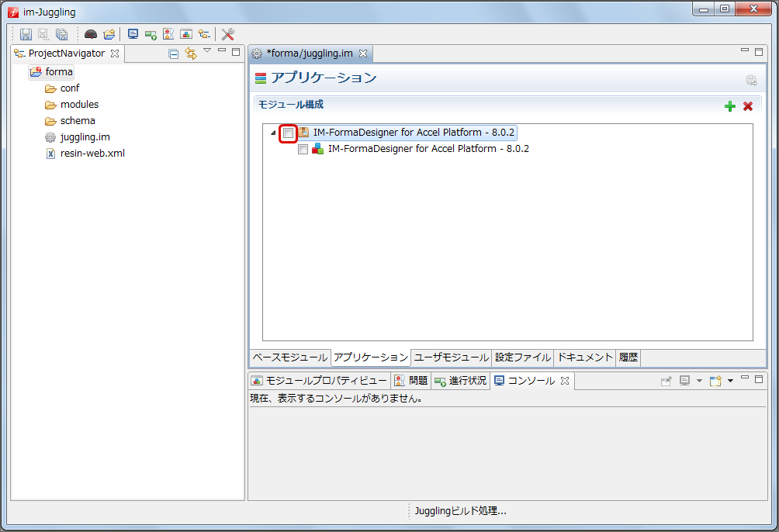Click the forma/juggling.im editor tab

pos(310,54)
